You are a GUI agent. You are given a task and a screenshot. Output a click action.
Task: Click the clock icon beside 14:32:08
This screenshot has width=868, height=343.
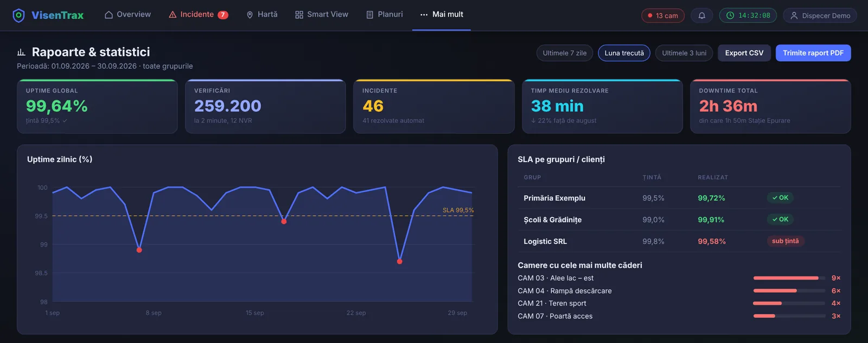pos(730,16)
